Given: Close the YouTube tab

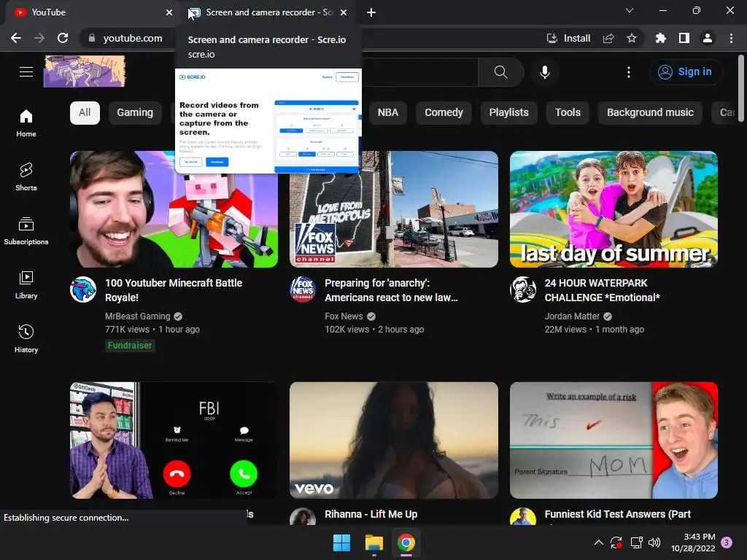Looking at the screenshot, I should 169,12.
